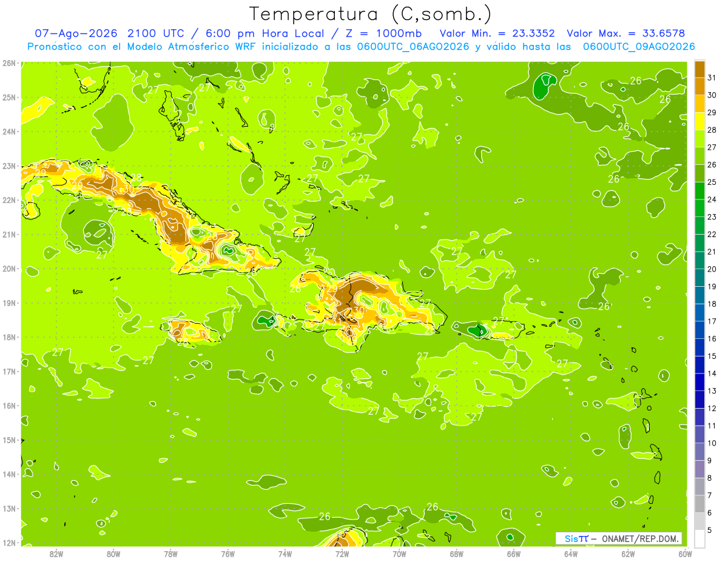Click the longitude label 76W
728x562 pixels.
click(228, 554)
